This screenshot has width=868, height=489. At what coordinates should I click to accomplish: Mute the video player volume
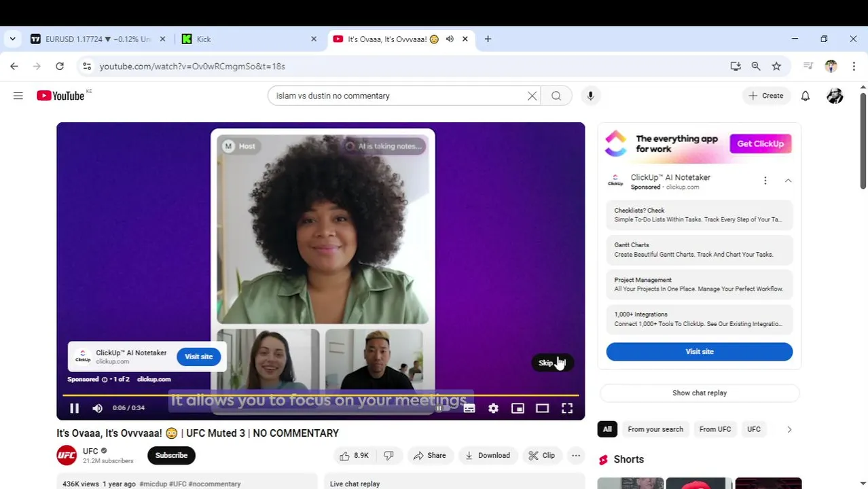coord(97,408)
